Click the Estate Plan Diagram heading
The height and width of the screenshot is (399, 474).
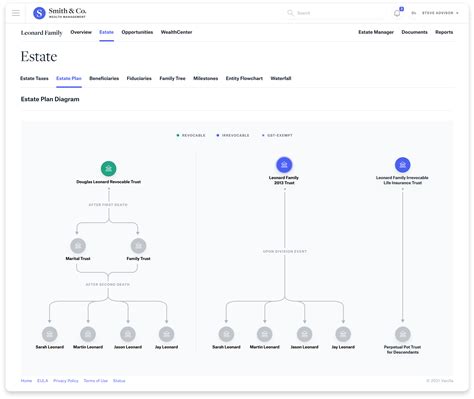pyautogui.click(x=50, y=99)
